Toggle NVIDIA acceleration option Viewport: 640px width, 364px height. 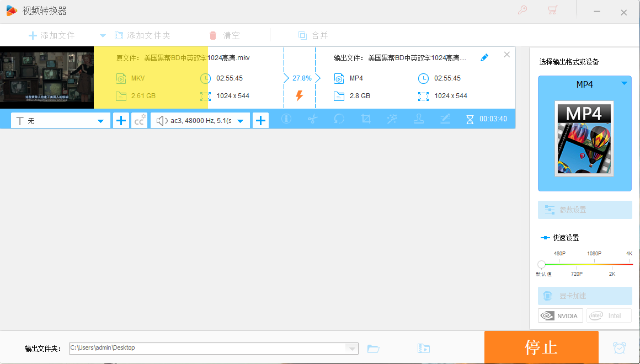pyautogui.click(x=561, y=315)
